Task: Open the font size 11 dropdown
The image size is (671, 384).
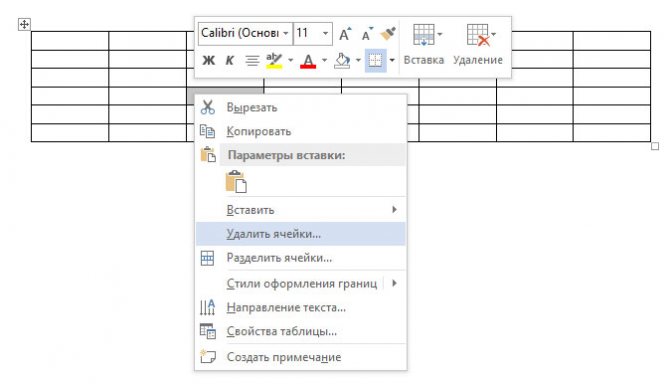Action: click(x=325, y=33)
